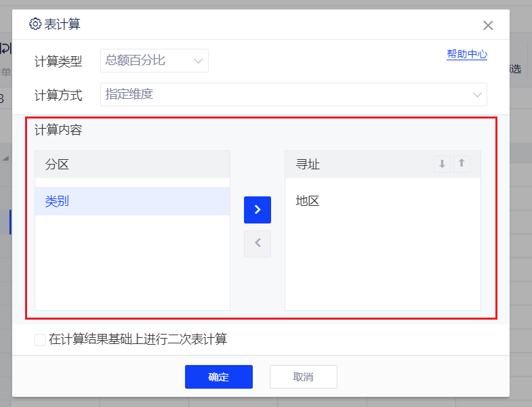Open the 帮助中心 link

[x=466, y=55]
